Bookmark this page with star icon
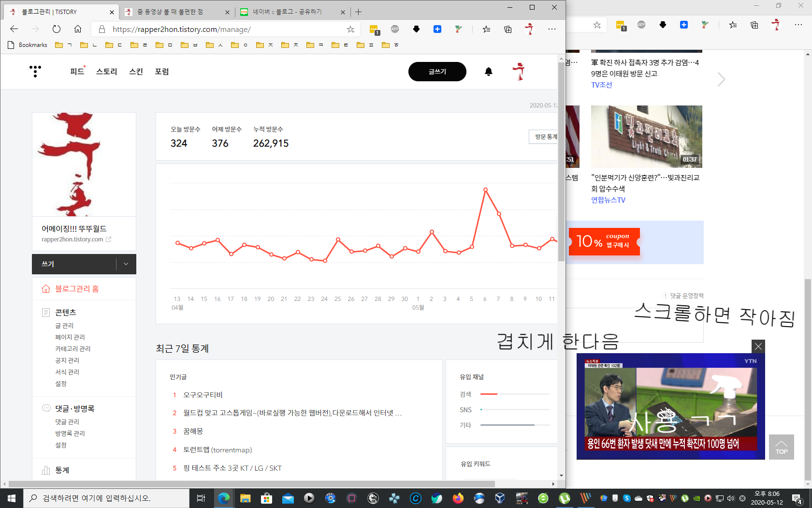 click(350, 30)
